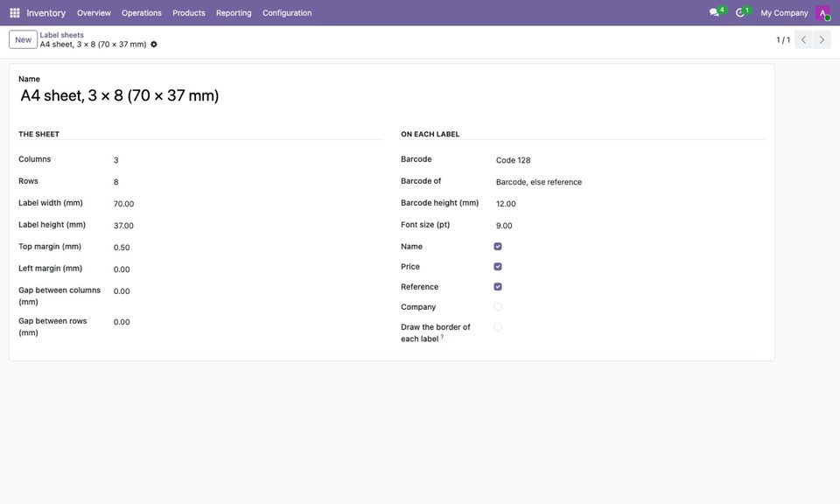Uncheck the Price checkbox
Screen dimensions: 840x504
(x=498, y=267)
